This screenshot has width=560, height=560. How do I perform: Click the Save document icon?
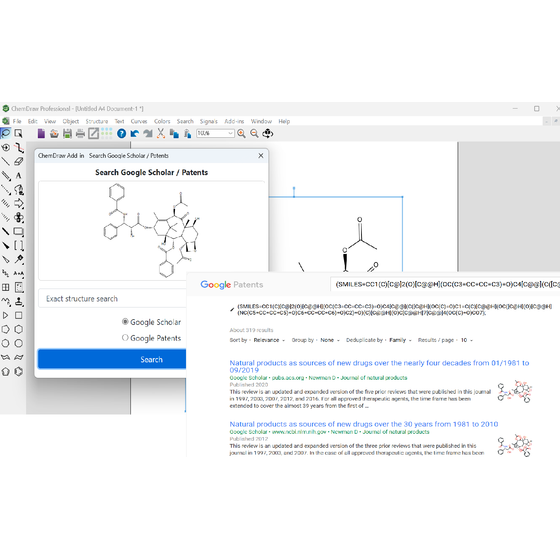(x=67, y=134)
